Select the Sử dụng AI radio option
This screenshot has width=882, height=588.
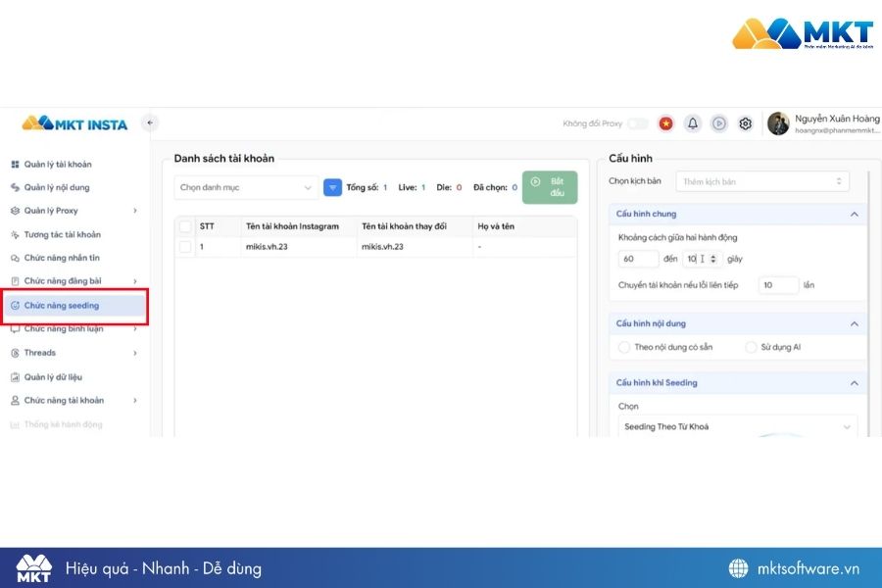(751, 347)
